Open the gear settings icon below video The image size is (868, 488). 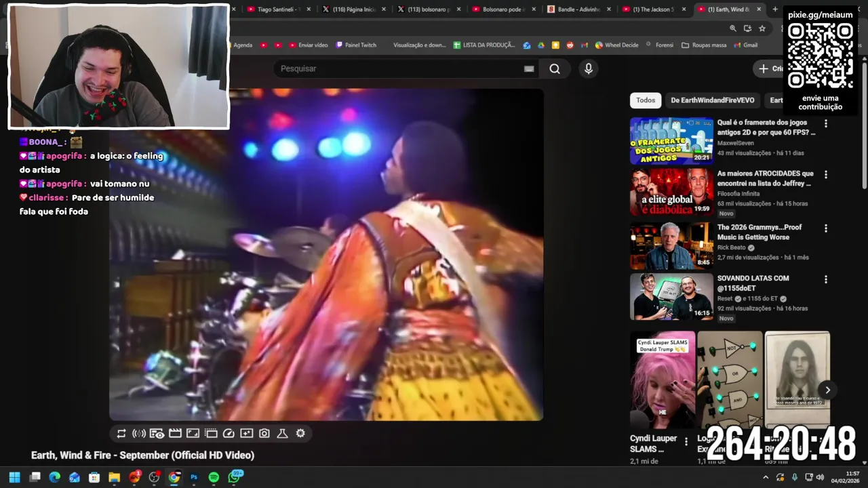[300, 434]
